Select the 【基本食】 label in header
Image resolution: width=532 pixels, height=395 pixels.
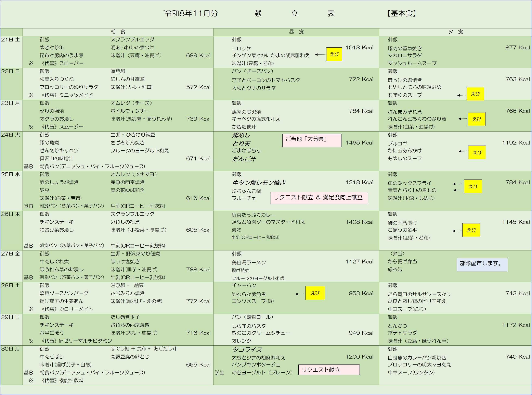[x=402, y=13]
